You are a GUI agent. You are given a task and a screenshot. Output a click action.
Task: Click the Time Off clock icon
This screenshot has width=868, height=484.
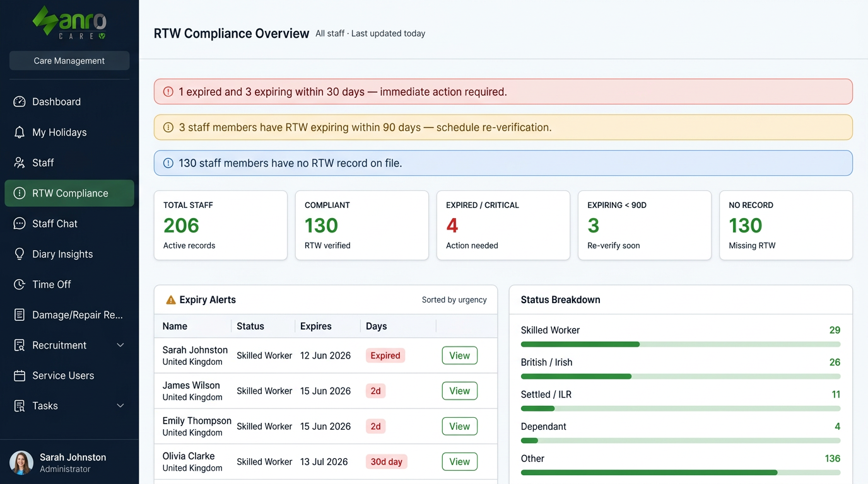20,284
